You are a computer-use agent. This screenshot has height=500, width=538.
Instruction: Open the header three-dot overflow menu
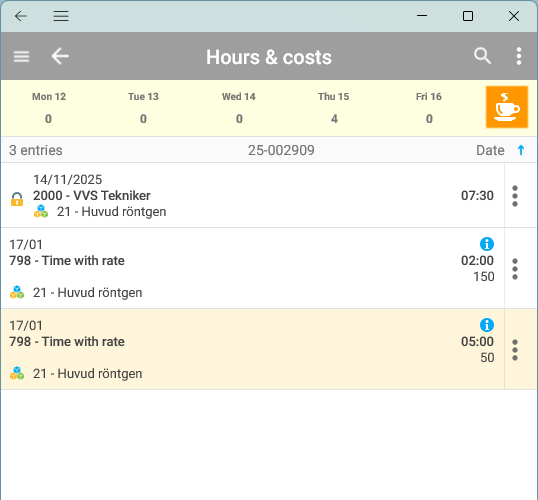pos(519,56)
